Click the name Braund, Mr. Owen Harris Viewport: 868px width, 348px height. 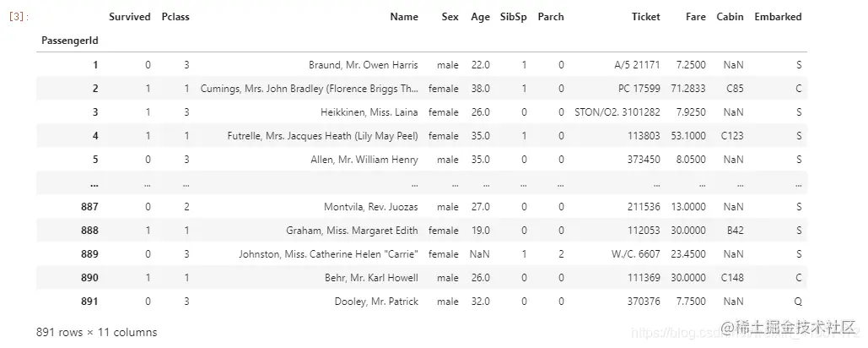[x=363, y=65]
